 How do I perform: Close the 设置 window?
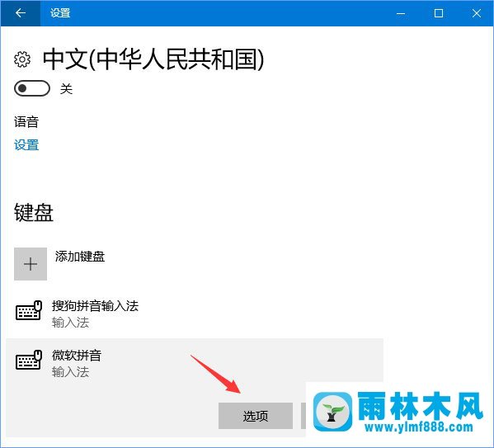[x=477, y=13]
